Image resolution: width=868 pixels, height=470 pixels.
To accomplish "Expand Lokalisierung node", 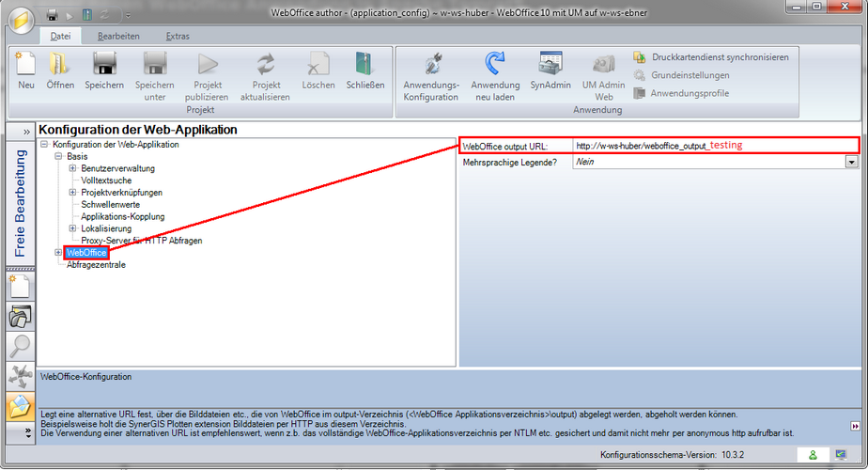I will coord(72,228).
